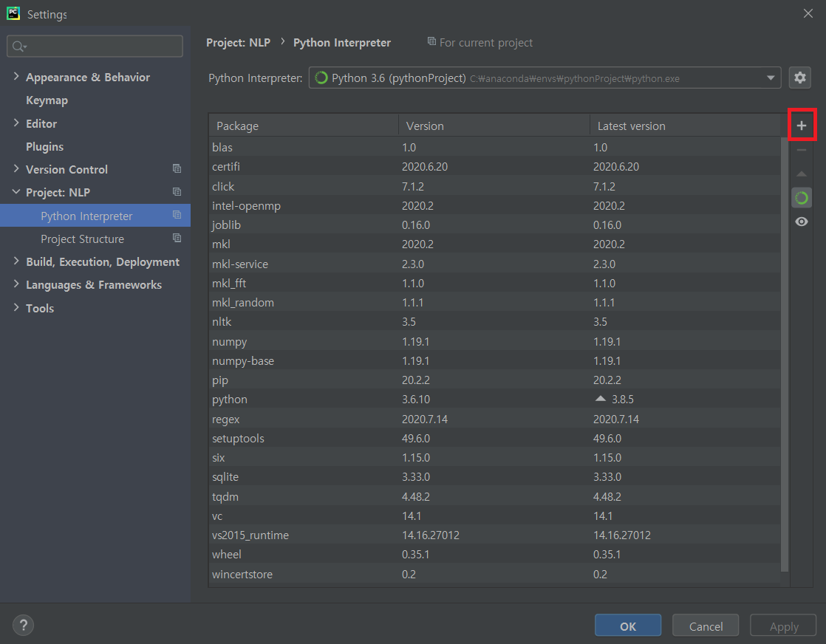Click the copy icon next to Version Control

point(177,168)
